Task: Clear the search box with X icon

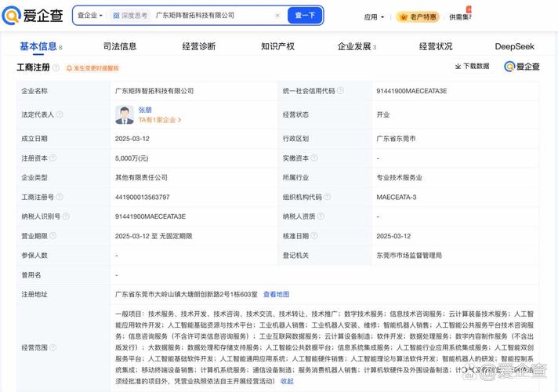Action: coord(277,16)
